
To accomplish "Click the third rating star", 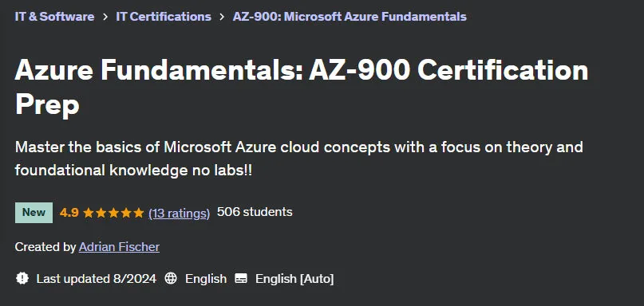I will click(x=113, y=213).
